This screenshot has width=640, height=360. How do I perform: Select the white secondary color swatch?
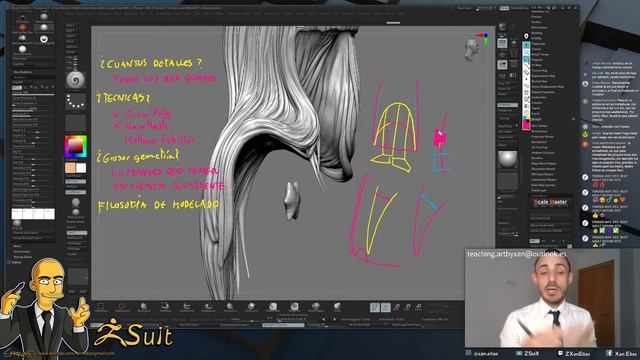[x=81, y=168]
